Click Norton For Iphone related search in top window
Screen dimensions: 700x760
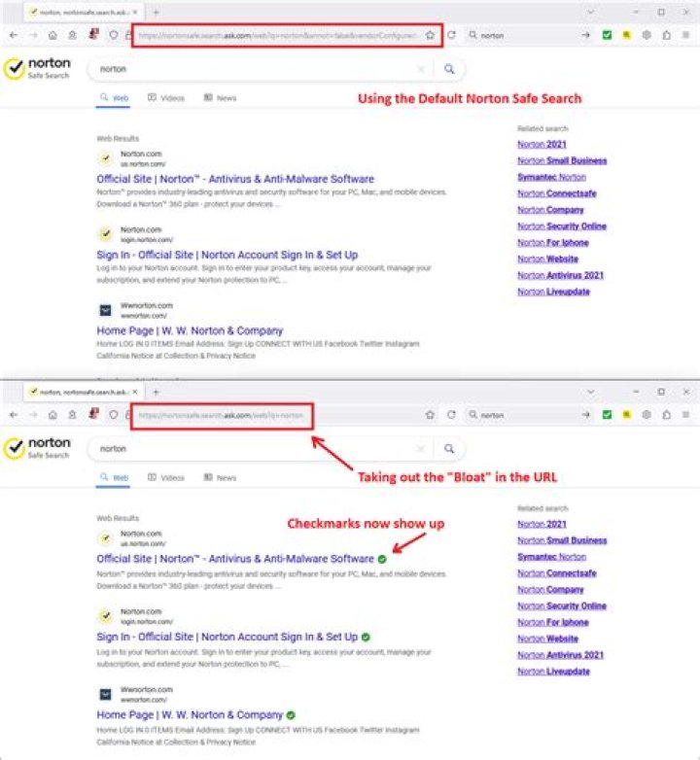(x=552, y=243)
